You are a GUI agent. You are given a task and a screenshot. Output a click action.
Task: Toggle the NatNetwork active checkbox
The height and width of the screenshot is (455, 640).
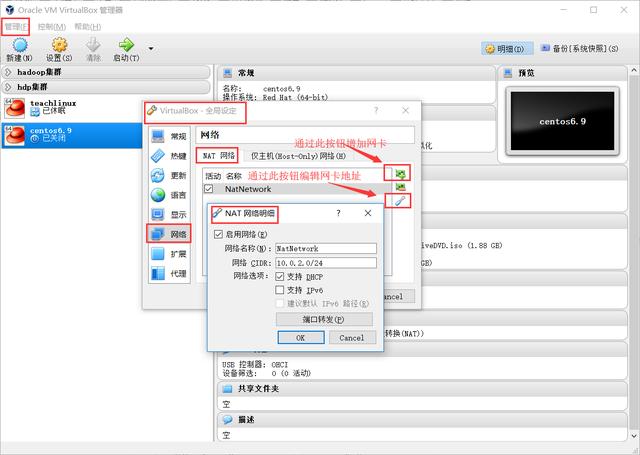pos(209,189)
